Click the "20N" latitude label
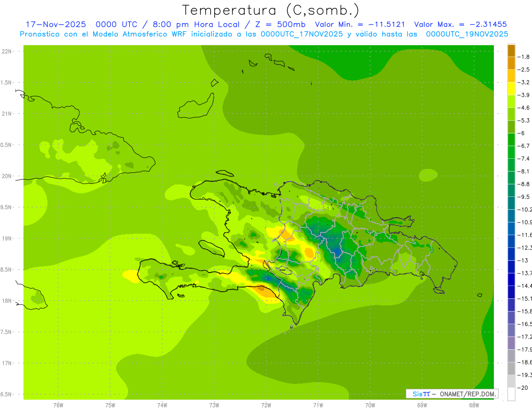The width and height of the screenshot is (532, 411). coord(6,176)
